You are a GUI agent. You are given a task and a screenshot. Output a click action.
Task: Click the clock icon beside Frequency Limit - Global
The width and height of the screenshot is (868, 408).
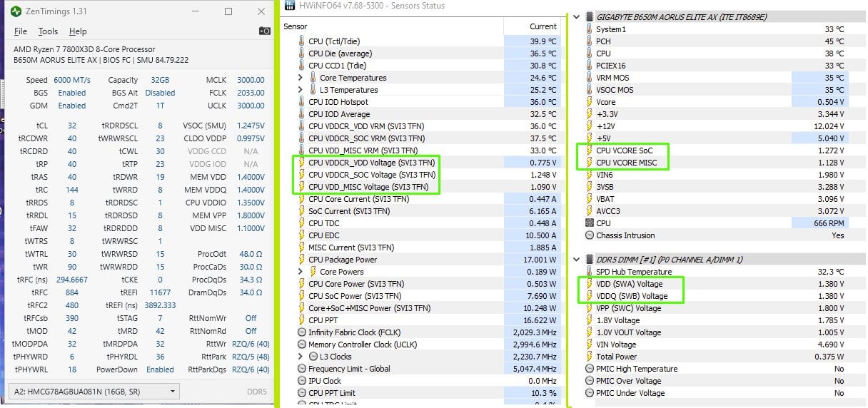coord(302,369)
